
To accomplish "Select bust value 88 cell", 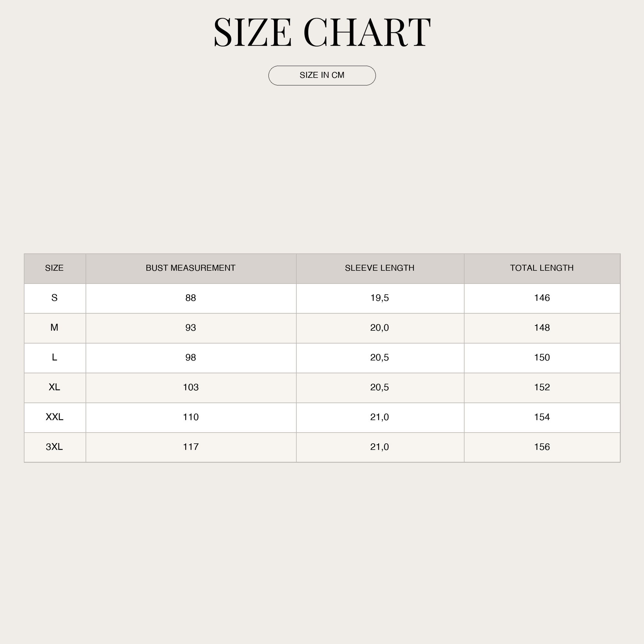I will coord(191,298).
